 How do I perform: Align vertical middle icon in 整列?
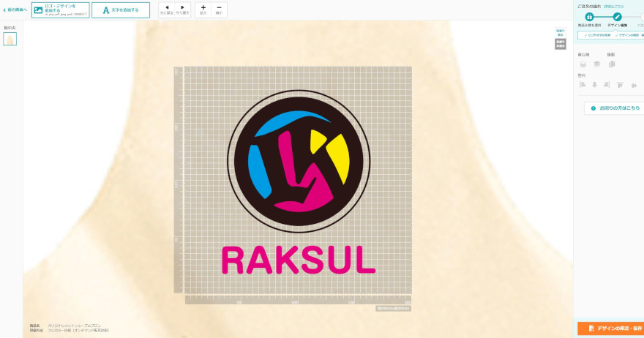point(634,86)
